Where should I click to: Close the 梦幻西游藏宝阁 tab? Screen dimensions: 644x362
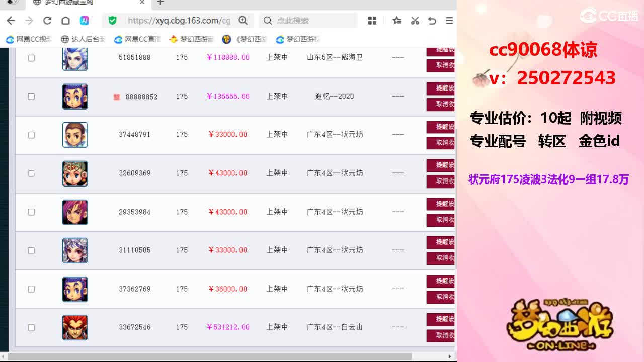142,3
